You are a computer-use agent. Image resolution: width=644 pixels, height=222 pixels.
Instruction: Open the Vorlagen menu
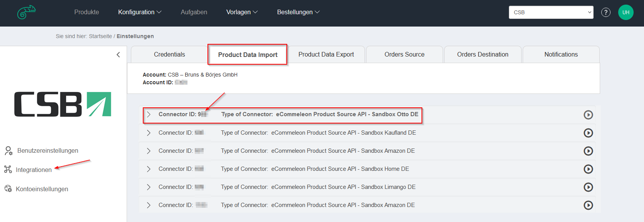tap(242, 12)
